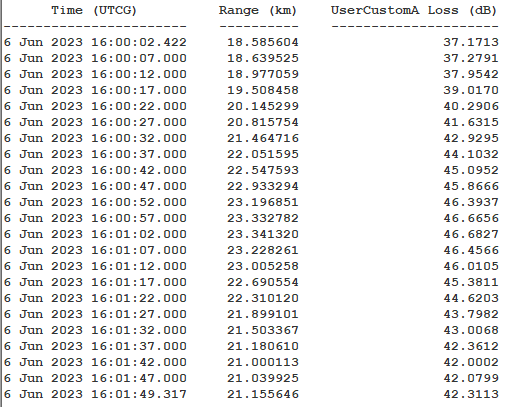Click range value 18.585604

(263, 42)
